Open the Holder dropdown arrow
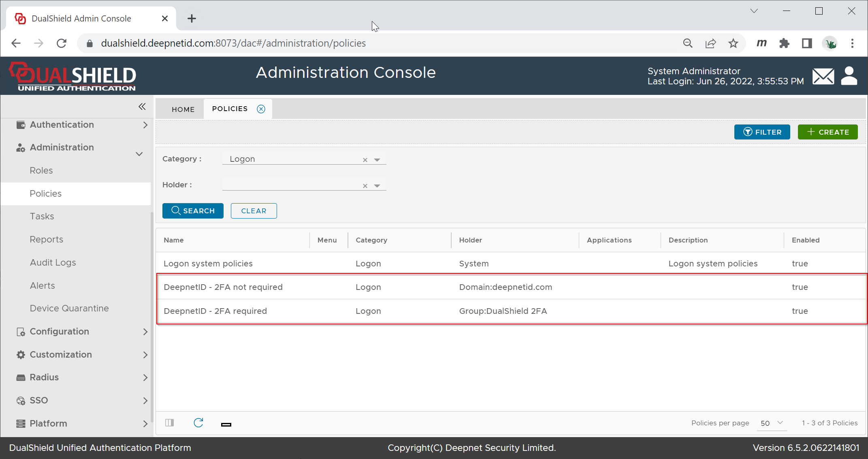 [377, 186]
